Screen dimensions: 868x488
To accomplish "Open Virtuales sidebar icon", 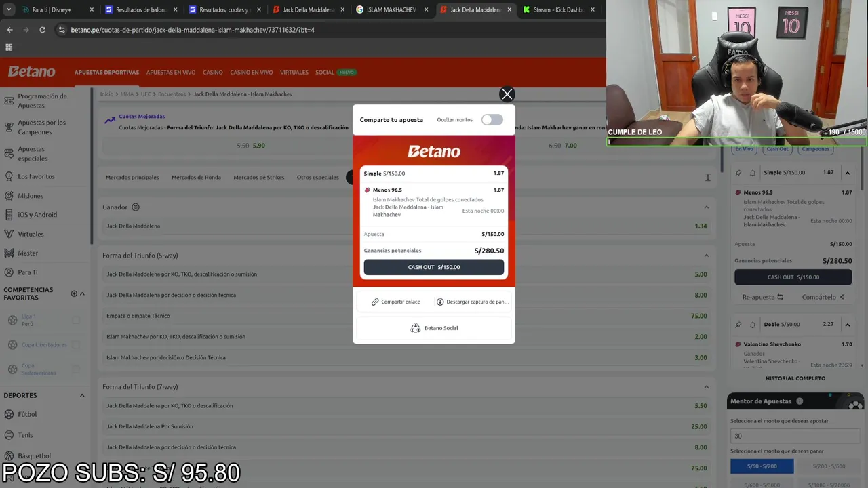I will tap(9, 234).
